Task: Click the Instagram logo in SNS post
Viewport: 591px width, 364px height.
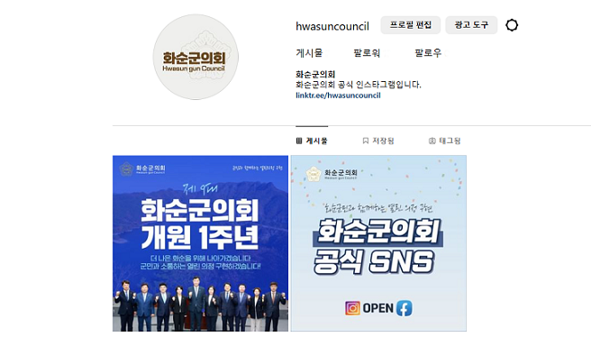Action: pos(352,308)
